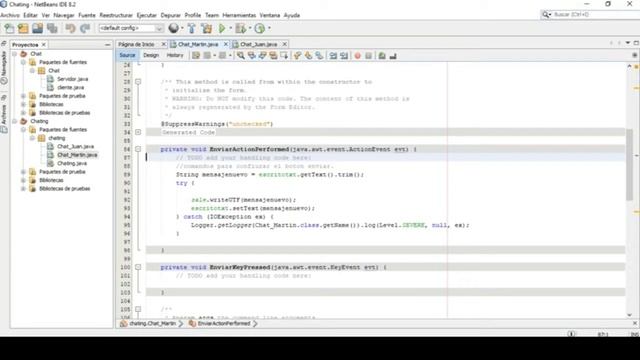Click the editor vertical scrollbar thumb
640x360 pixels.
629,164
